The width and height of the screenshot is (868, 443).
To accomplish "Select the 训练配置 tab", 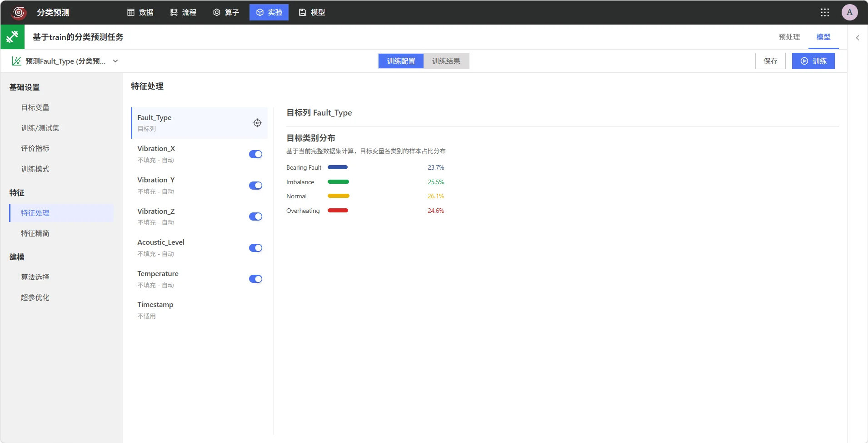I will (401, 61).
